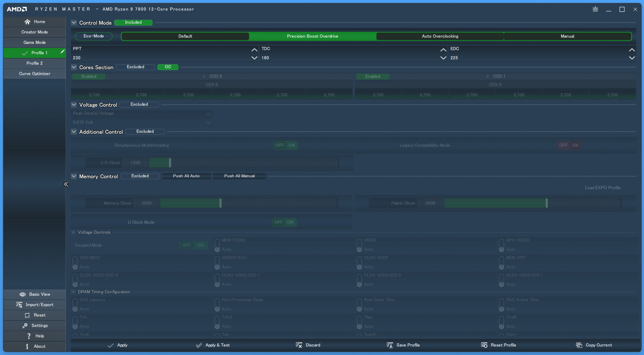Click the bug report icon in title bar
Image resolution: width=644 pixels, height=355 pixels.
click(x=595, y=9)
